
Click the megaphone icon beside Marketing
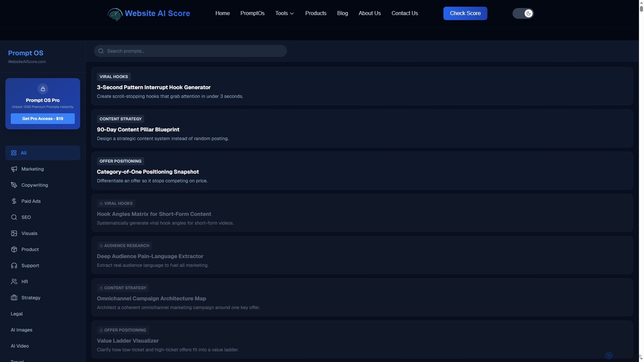[x=14, y=169]
